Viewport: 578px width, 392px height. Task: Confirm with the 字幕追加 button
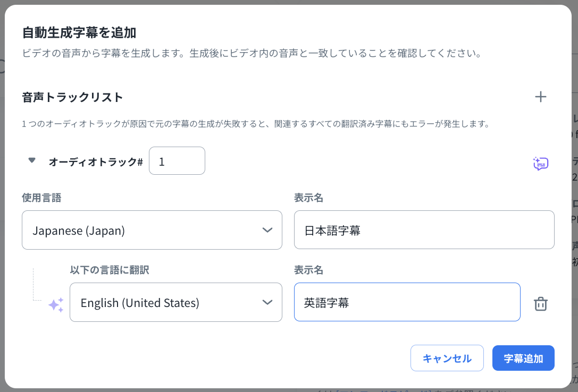point(523,358)
